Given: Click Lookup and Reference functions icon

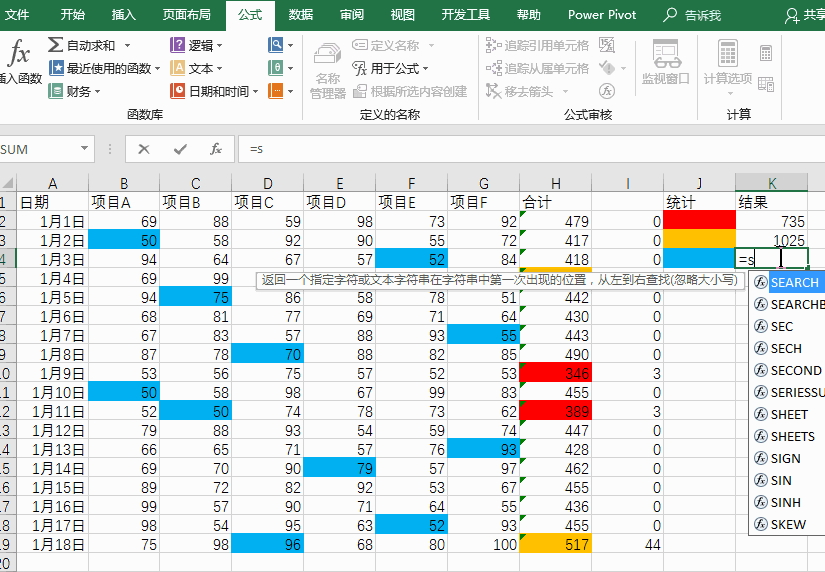Looking at the screenshot, I should [x=276, y=45].
